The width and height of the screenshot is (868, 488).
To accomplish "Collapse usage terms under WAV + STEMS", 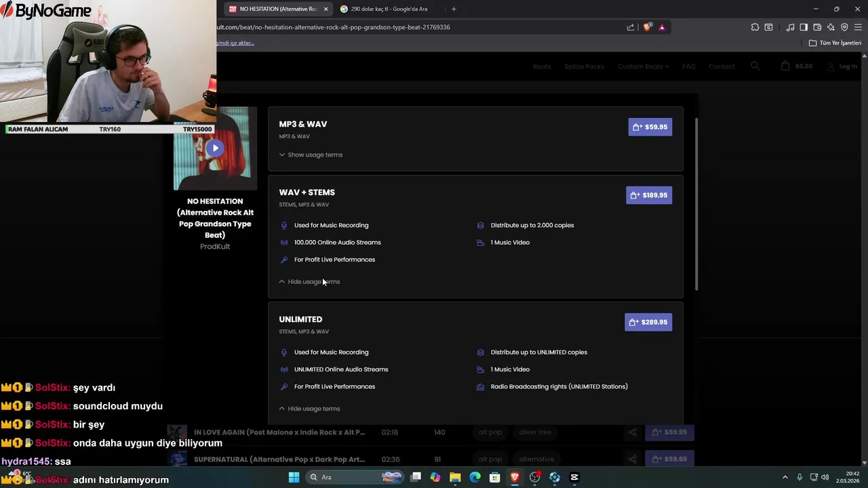I will [x=309, y=281].
